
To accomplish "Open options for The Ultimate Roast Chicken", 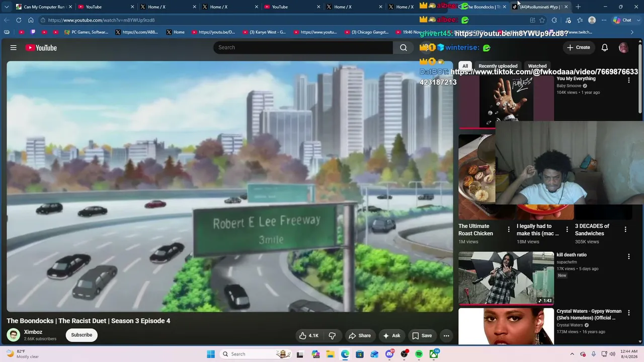I will [x=509, y=229].
